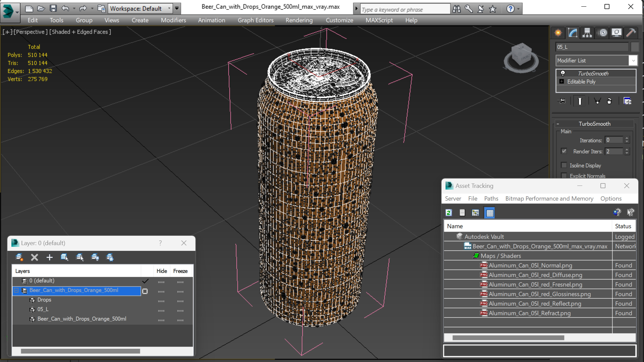
Task: Open the Modifiers menu
Action: point(173,20)
